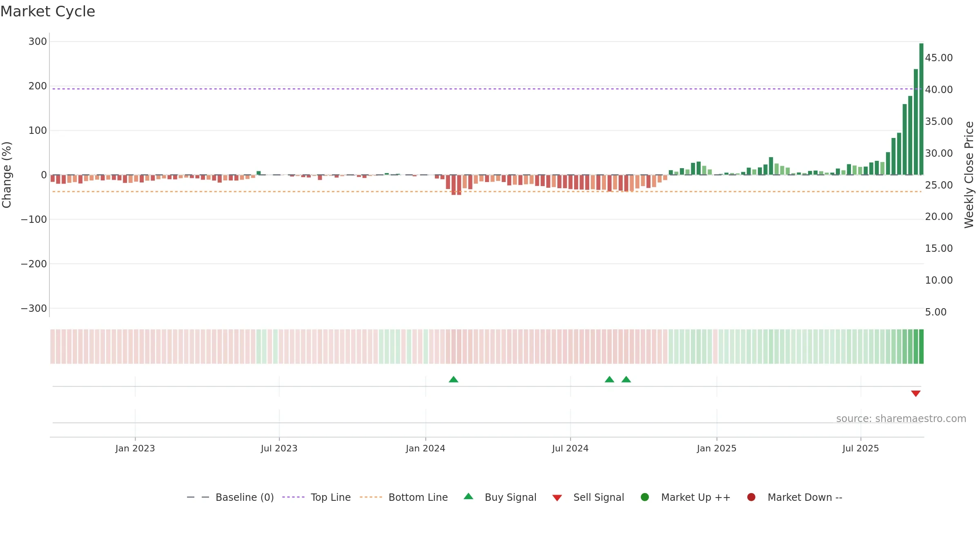Click the 300 tick on the left axis

click(x=38, y=42)
